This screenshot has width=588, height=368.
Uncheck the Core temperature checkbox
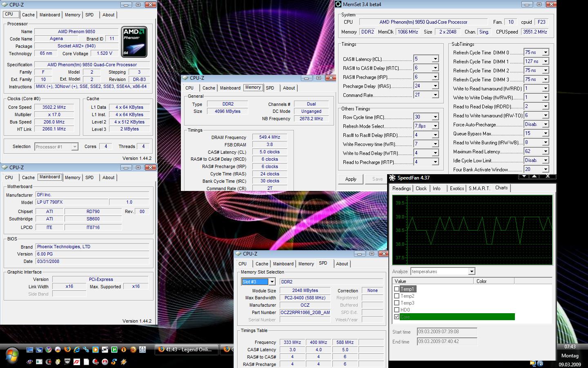tap(396, 317)
